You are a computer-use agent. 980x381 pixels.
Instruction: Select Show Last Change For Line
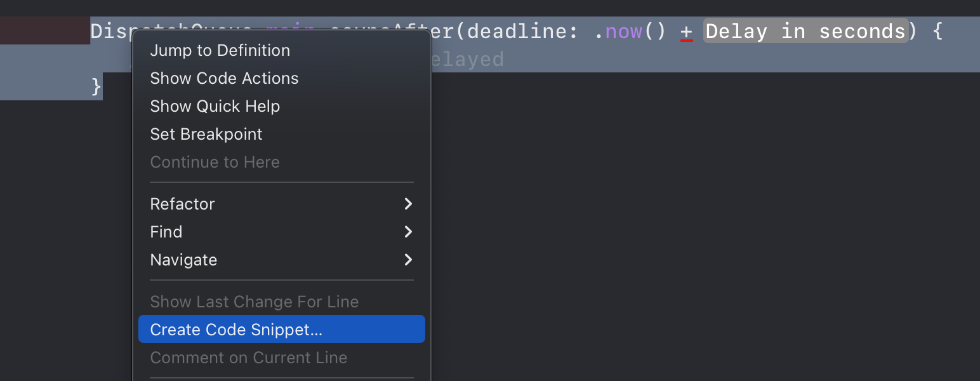click(x=255, y=302)
